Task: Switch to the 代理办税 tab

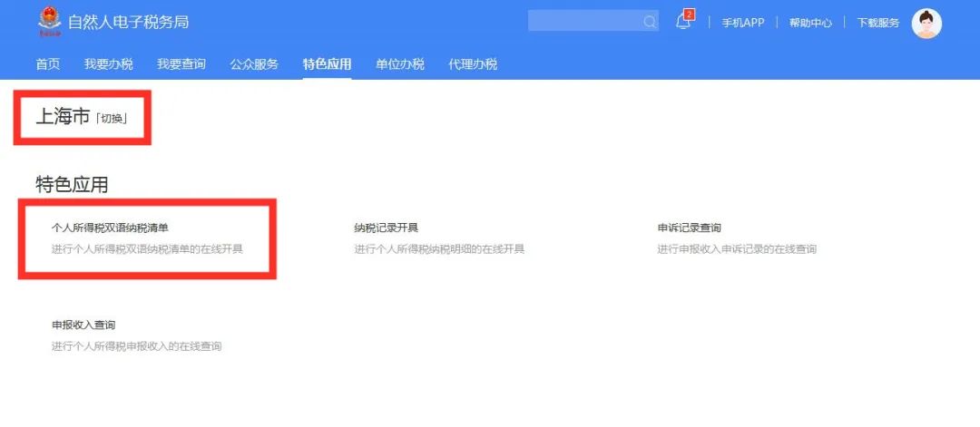Action: (x=473, y=63)
